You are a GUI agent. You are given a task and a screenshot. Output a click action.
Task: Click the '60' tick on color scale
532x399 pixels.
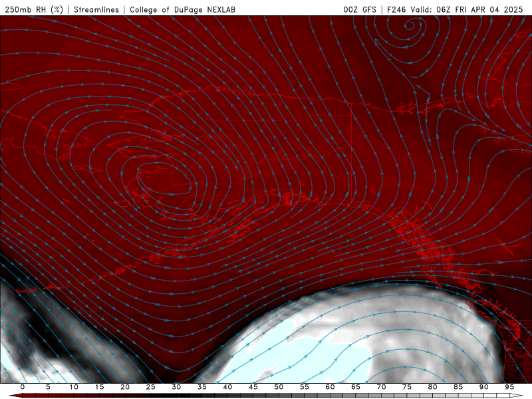pos(330,387)
